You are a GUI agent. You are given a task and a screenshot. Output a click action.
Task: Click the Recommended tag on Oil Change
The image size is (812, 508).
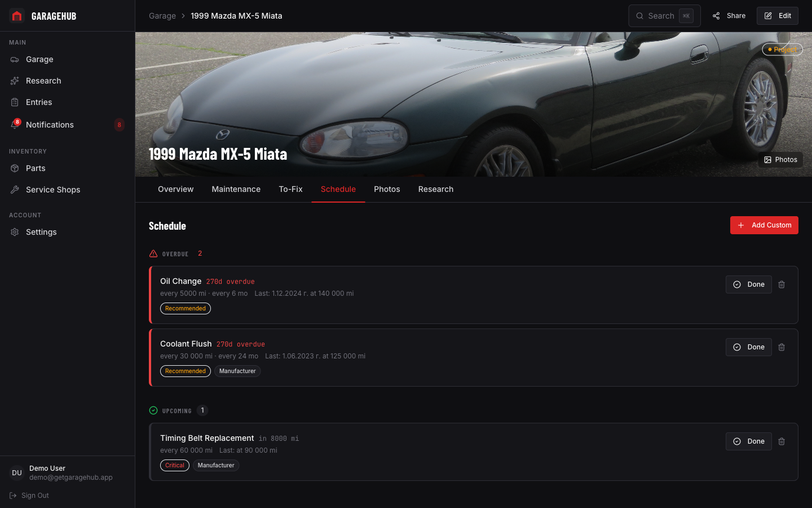[x=186, y=309]
